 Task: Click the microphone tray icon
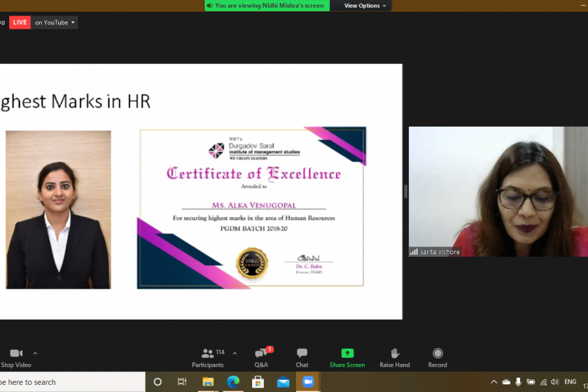[x=518, y=382]
